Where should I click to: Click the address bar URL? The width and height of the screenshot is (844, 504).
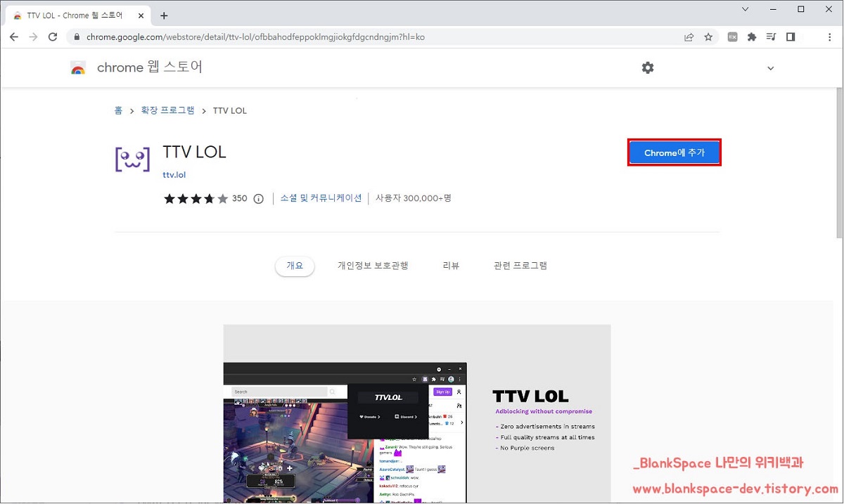(255, 37)
